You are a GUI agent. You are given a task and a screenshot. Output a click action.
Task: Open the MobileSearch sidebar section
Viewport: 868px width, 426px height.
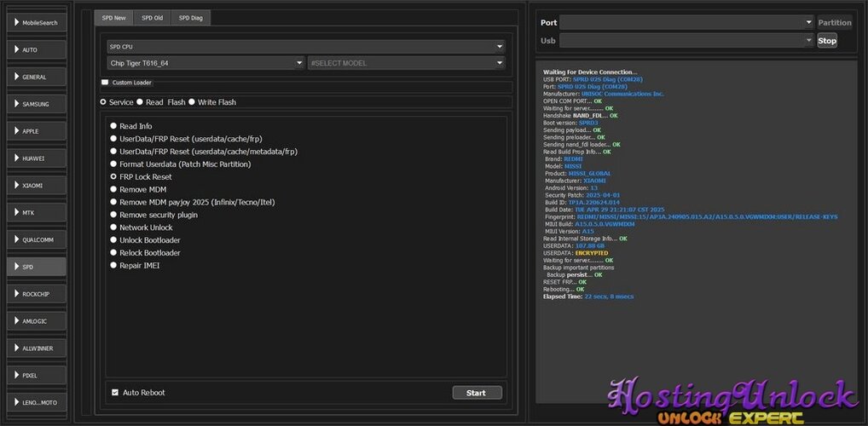coord(37,23)
